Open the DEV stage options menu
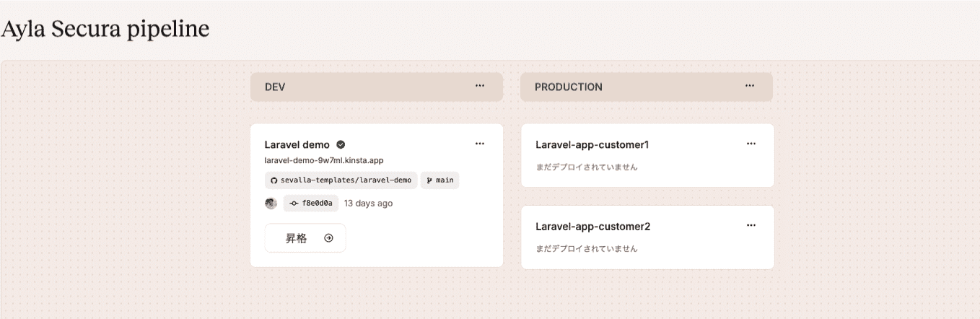 pyautogui.click(x=480, y=86)
